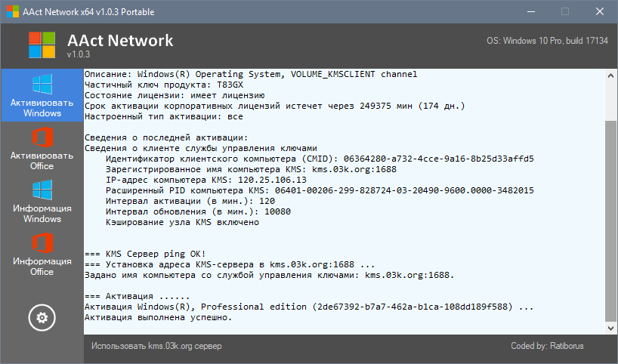Click the 'Расширенный PID компьютера KMS' line
The image size is (618, 364).
click(x=320, y=190)
